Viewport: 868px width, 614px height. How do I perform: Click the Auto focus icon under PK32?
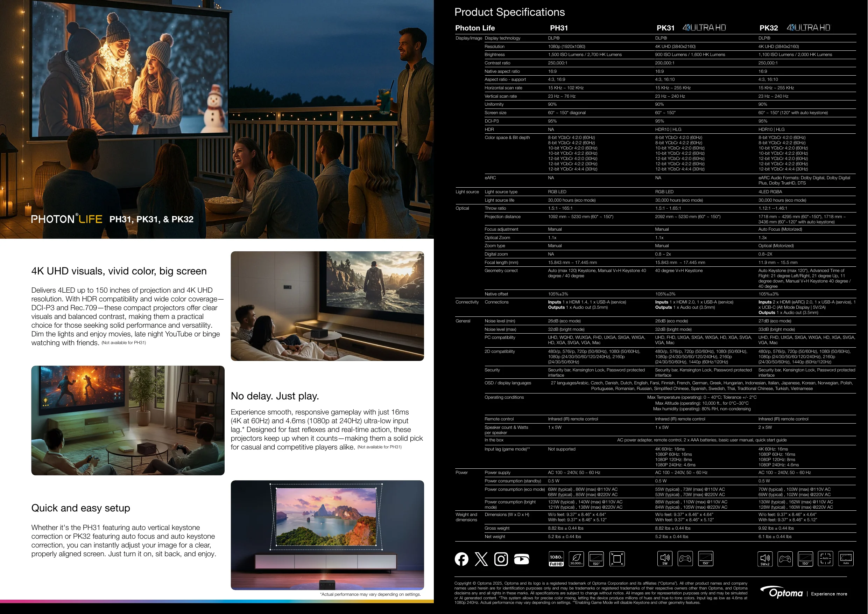[826, 559]
